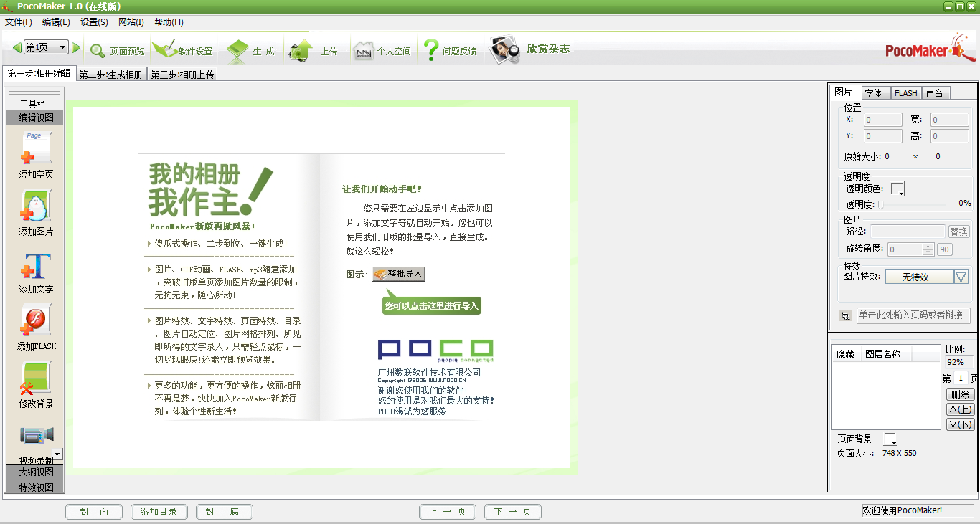The height and width of the screenshot is (524, 980).
Task: Select the Add Text (添加文字) tool
Action: tap(35, 265)
